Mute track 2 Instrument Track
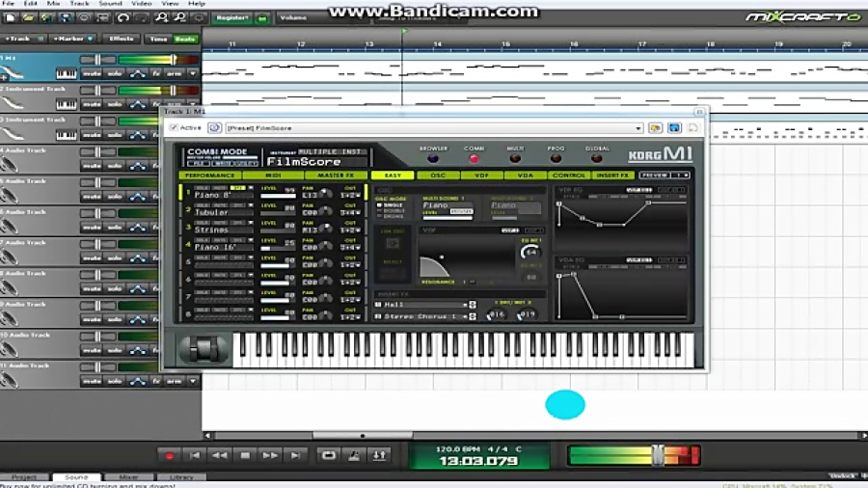 tap(92, 104)
